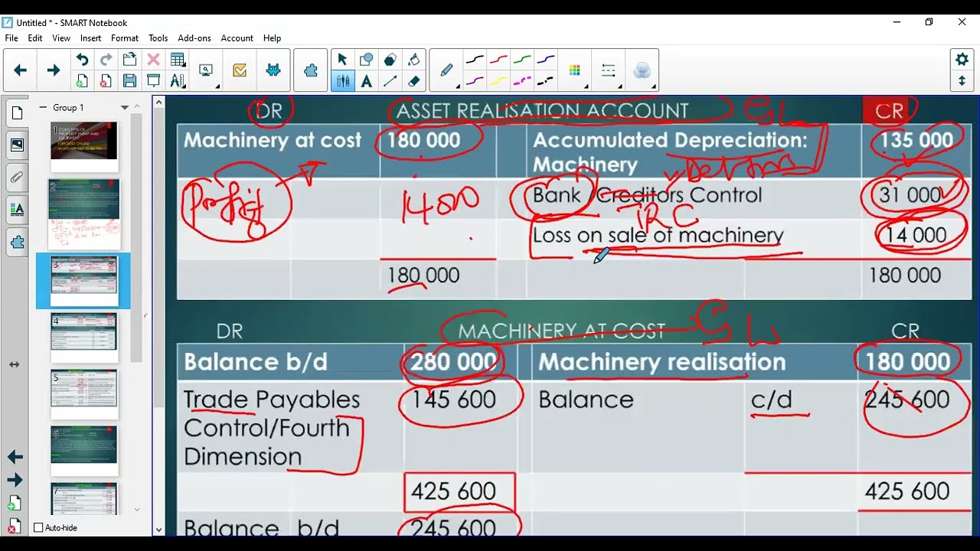Viewport: 980px width, 551px height.
Task: Pick the red pen style
Action: (x=498, y=60)
